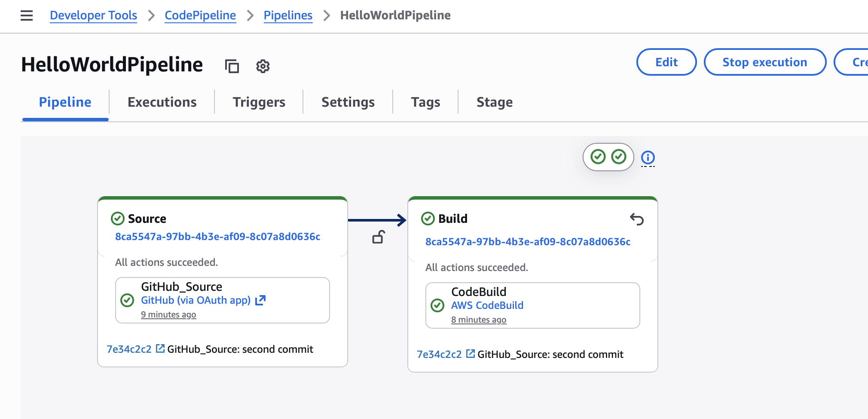Viewport: 868px width, 419px height.
Task: Click the Build stage success checkmark
Action: 428,219
